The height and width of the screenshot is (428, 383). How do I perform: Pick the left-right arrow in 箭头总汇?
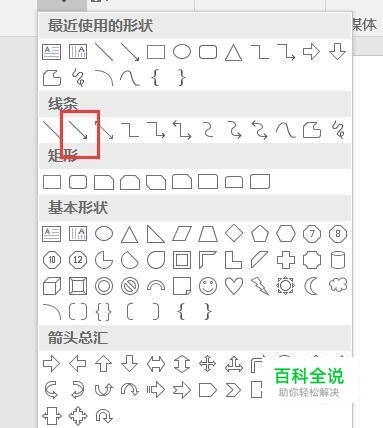[156, 363]
